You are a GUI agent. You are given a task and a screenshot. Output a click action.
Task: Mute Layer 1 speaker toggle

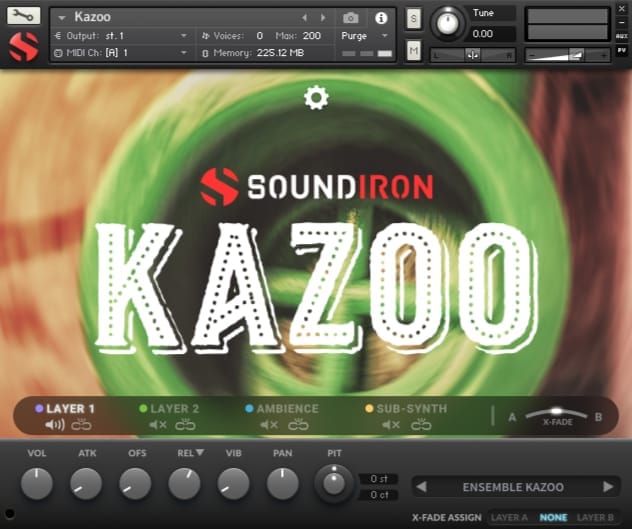tap(55, 425)
